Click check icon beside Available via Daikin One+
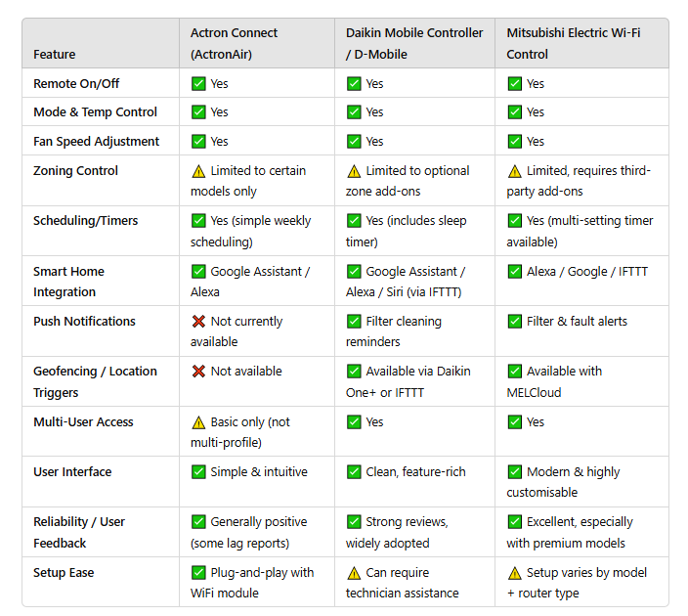This screenshot has width=688, height=616. tap(354, 371)
